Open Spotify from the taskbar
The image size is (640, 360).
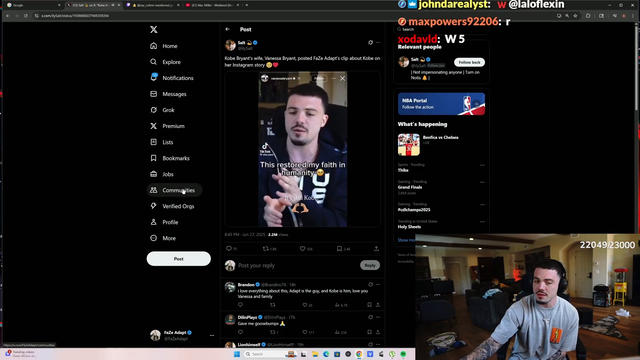403,354
